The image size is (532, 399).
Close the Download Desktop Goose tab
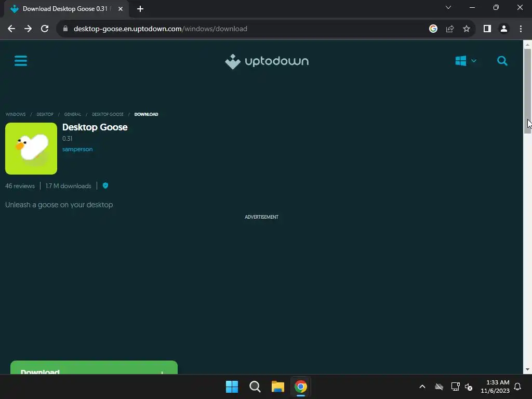121,9
